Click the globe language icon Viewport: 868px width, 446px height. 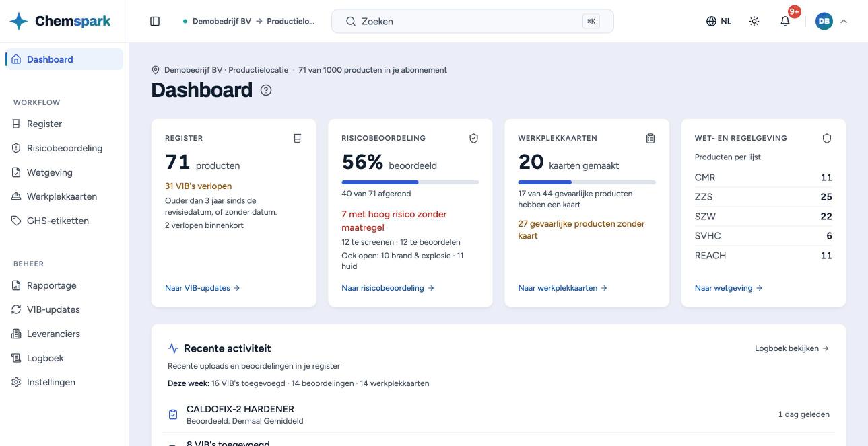(711, 22)
